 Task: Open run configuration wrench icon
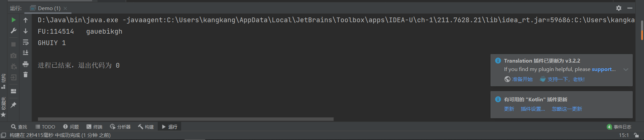[x=13, y=31]
